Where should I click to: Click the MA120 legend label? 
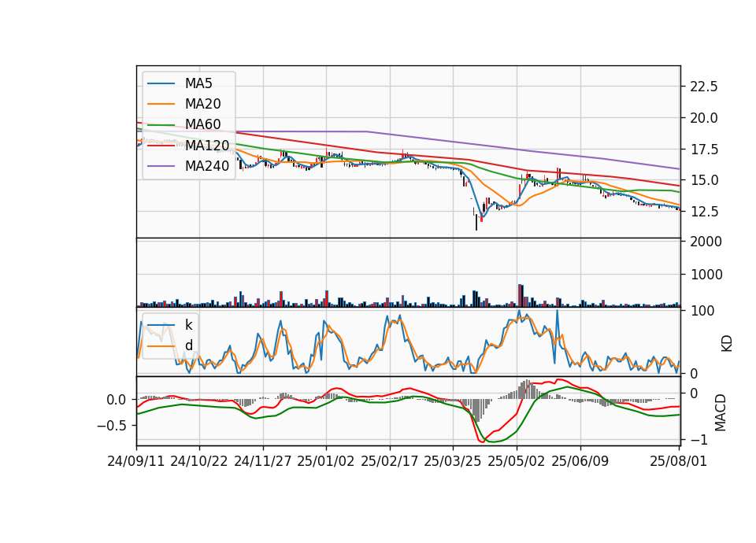[x=207, y=145]
